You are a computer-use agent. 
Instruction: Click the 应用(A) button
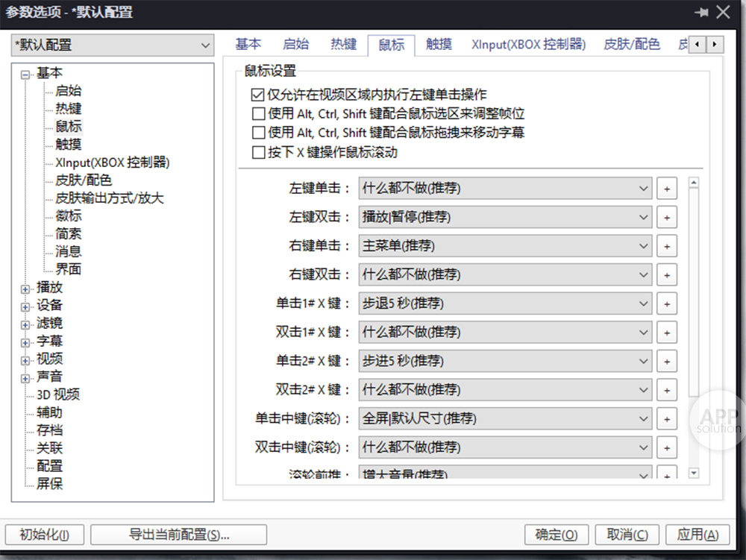698,535
